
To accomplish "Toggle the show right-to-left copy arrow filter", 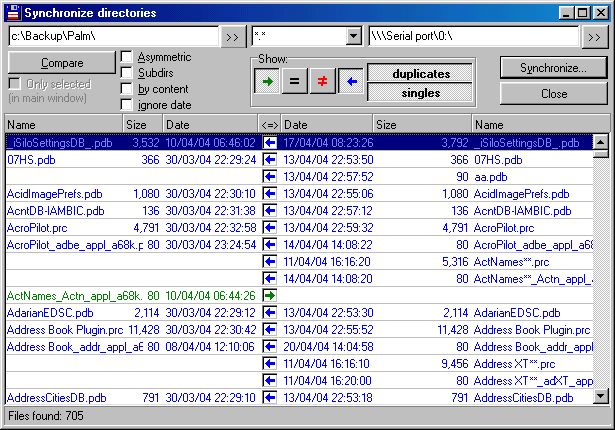I will coord(351,81).
